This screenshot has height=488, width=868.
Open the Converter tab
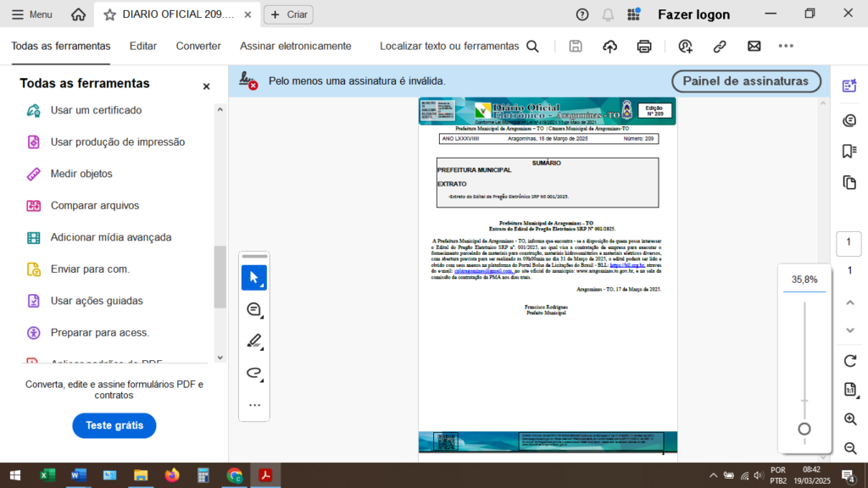(198, 47)
